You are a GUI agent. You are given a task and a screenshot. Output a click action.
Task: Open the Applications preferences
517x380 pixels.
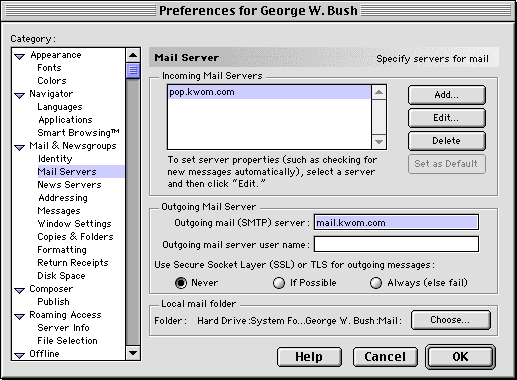65,120
